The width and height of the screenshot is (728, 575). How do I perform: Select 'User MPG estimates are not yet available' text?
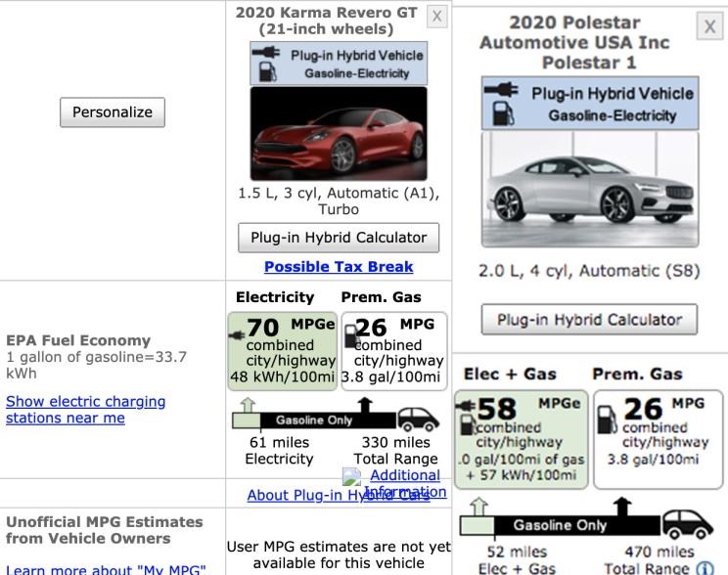(x=339, y=555)
